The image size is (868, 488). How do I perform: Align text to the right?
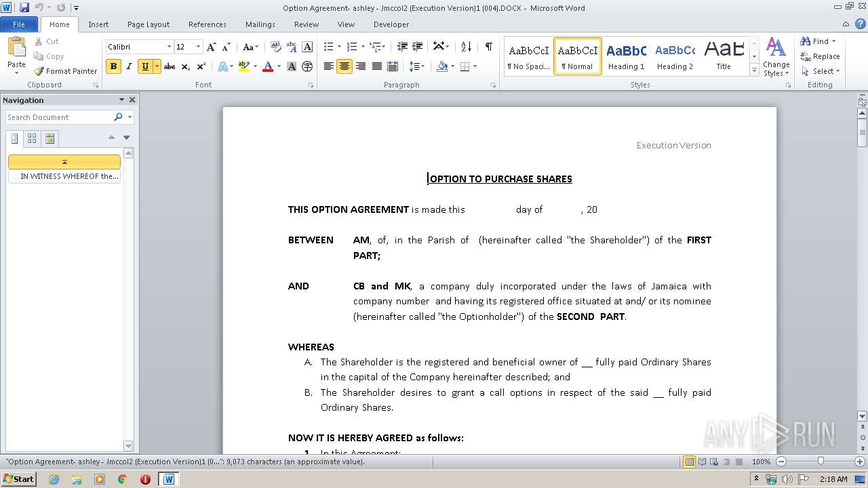click(x=361, y=66)
